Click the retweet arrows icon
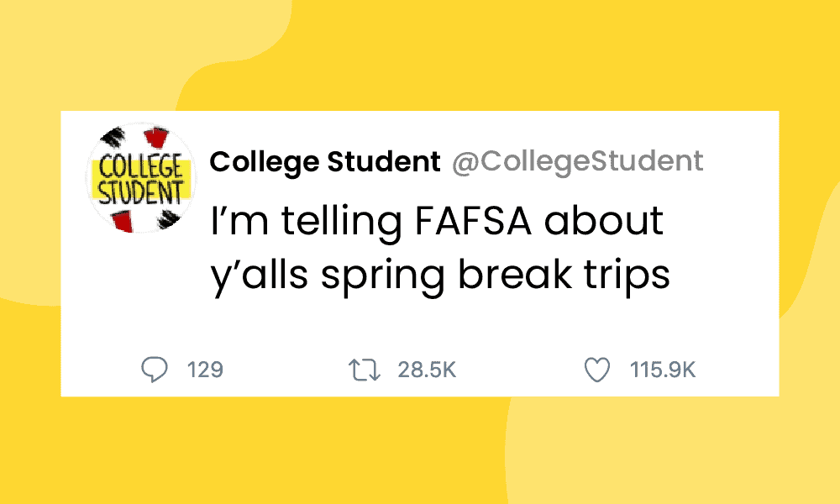Image resolution: width=840 pixels, height=504 pixels. [365, 370]
